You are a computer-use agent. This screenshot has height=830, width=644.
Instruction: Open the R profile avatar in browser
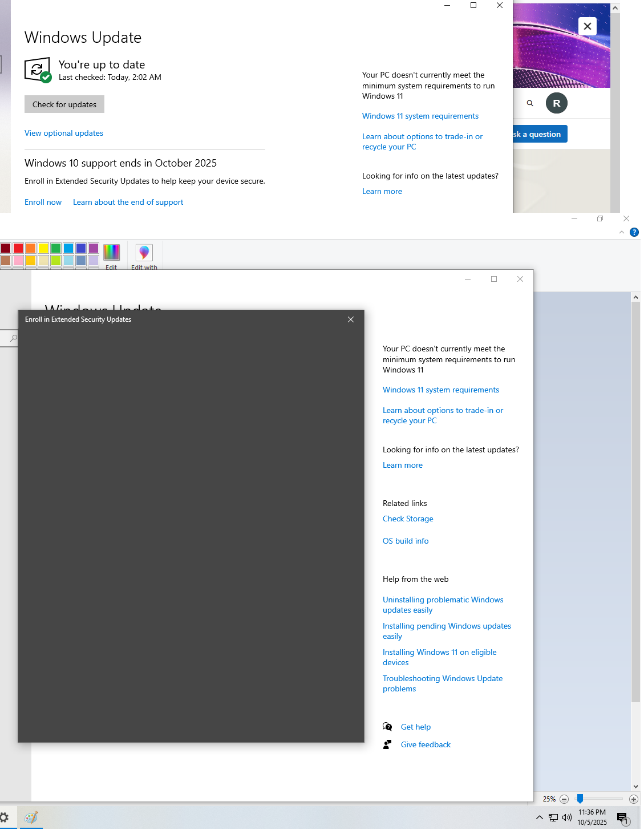[556, 103]
